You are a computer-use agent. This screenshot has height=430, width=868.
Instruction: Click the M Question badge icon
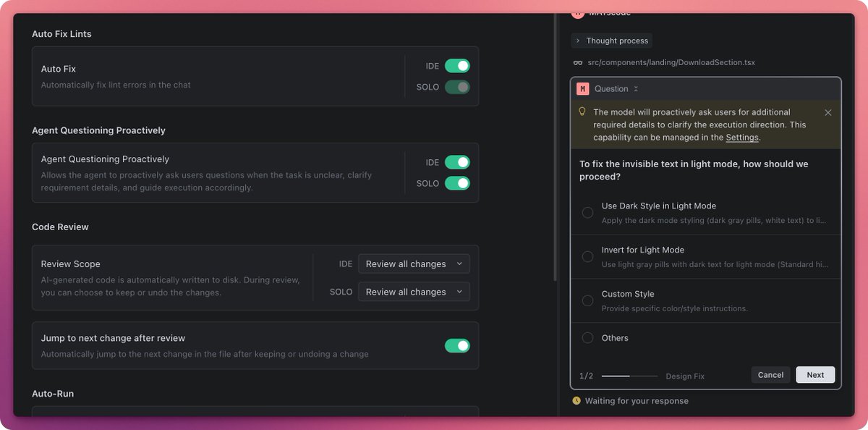[582, 89]
